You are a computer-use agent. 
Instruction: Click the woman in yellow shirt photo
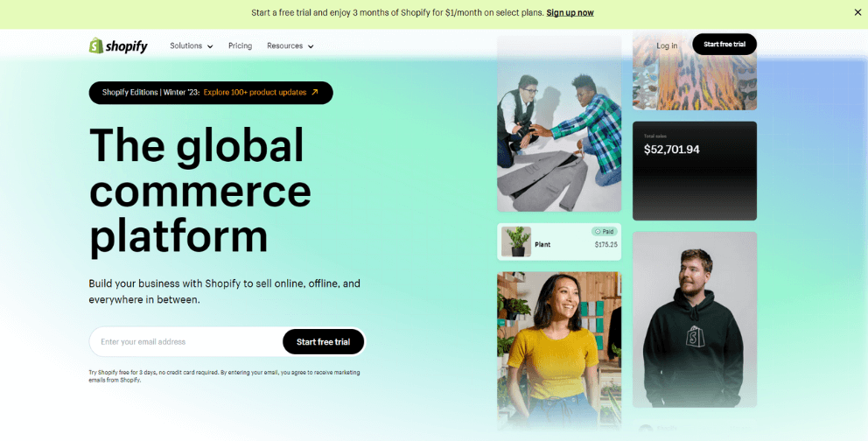559,351
